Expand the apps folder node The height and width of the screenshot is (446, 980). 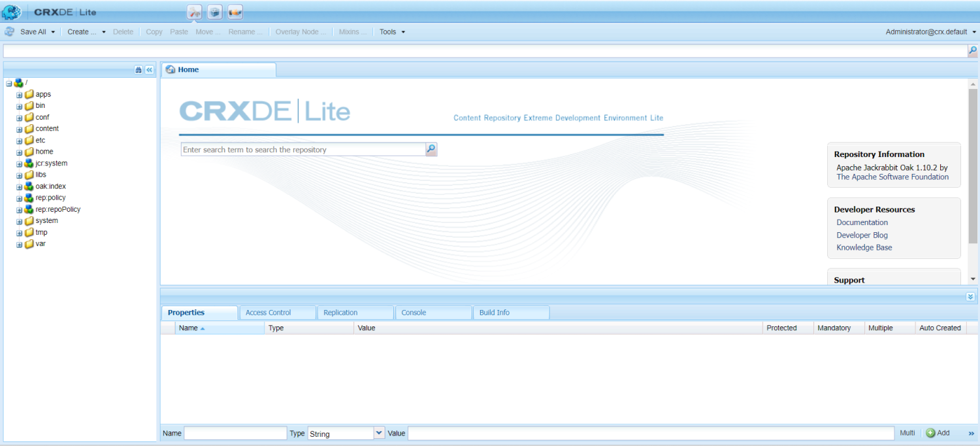20,95
